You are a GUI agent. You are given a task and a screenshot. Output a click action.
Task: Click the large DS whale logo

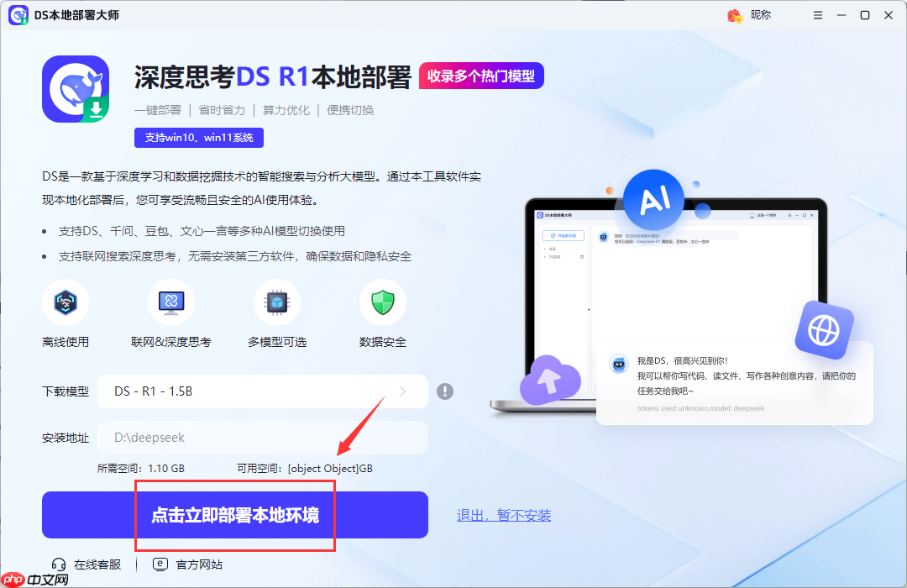click(x=75, y=89)
